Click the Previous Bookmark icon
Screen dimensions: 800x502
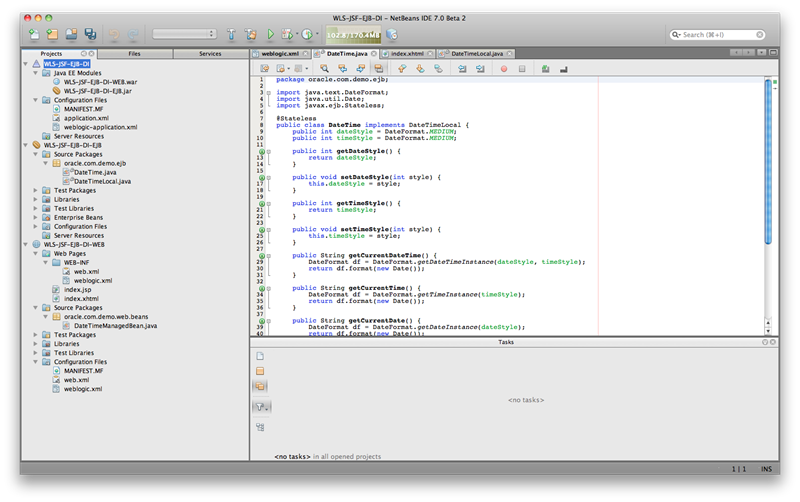tap(402, 68)
